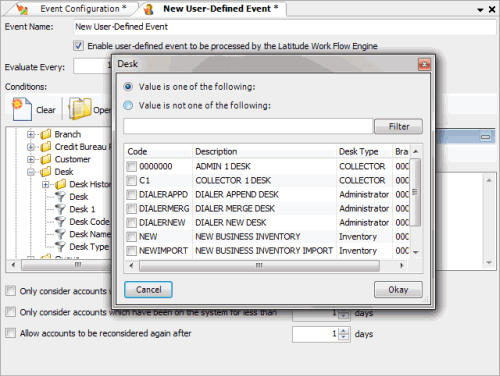Sort by the Desk Type column header

[x=364, y=151]
